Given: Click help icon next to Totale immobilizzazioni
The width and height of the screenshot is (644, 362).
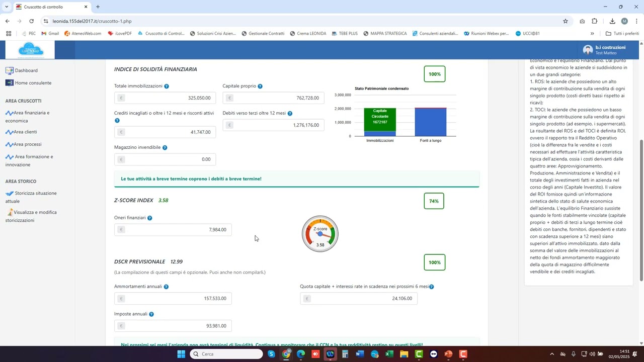Looking at the screenshot, I should [167, 86].
